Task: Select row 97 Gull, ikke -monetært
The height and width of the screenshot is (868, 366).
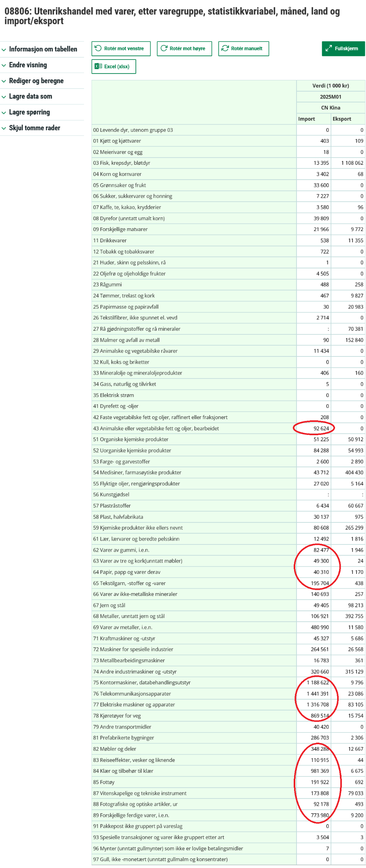Action: pos(194,860)
